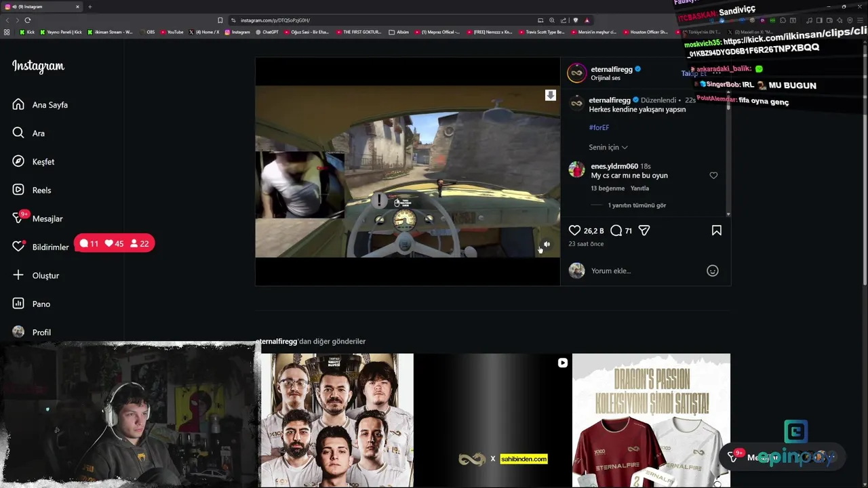The width and height of the screenshot is (868, 488).
Task: Open the Albüm bookmark folder
Action: pyautogui.click(x=399, y=32)
